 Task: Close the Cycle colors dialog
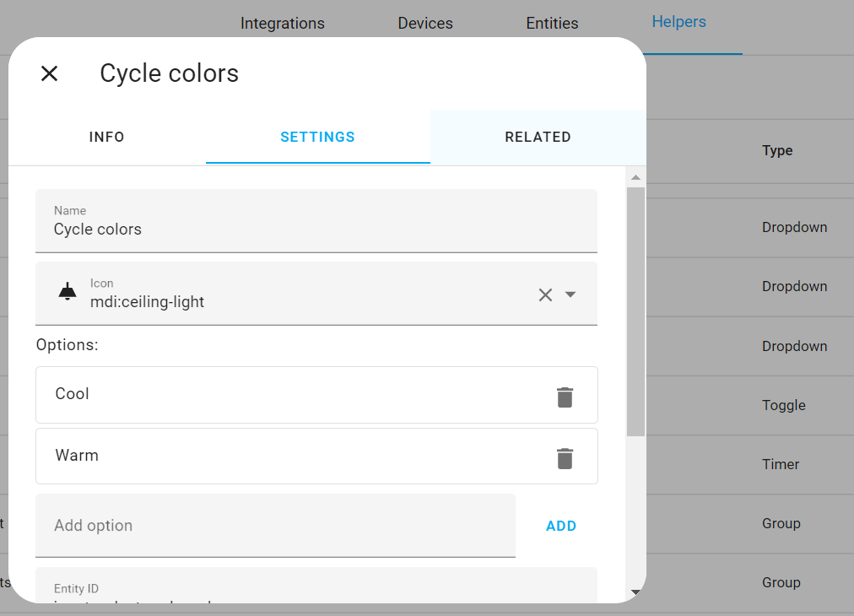pyautogui.click(x=49, y=73)
